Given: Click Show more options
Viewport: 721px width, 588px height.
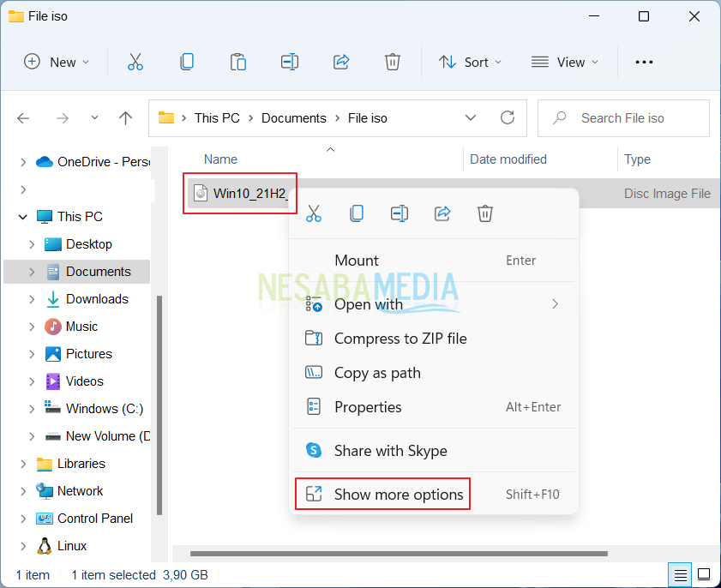Looking at the screenshot, I should [433, 495].
